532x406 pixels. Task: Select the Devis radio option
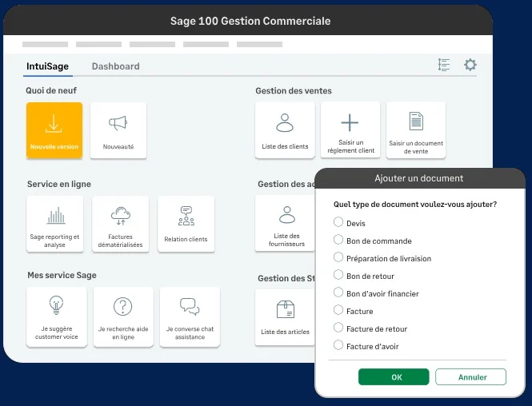338,223
